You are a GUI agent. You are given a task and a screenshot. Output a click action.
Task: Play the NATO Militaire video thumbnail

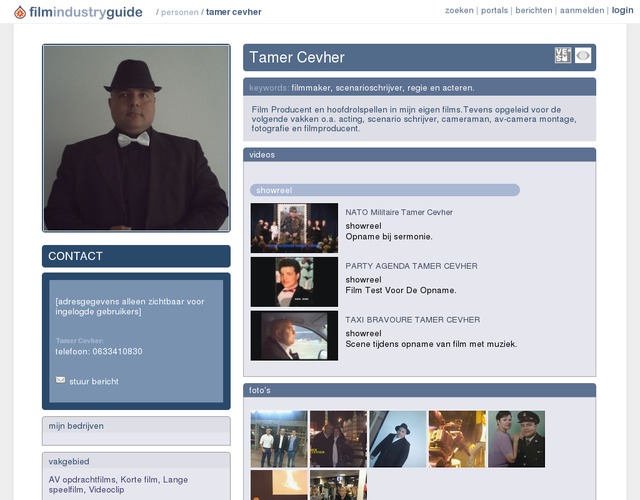[x=294, y=228]
